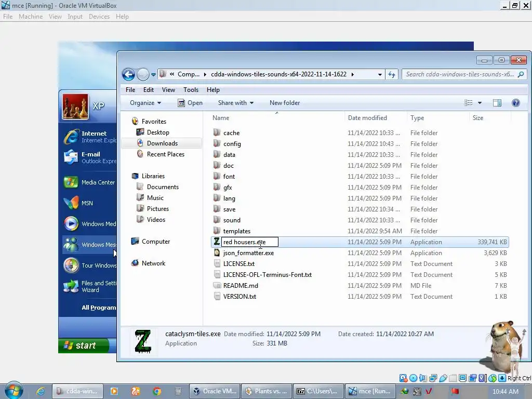Select Network in navigation pane

tap(153, 263)
